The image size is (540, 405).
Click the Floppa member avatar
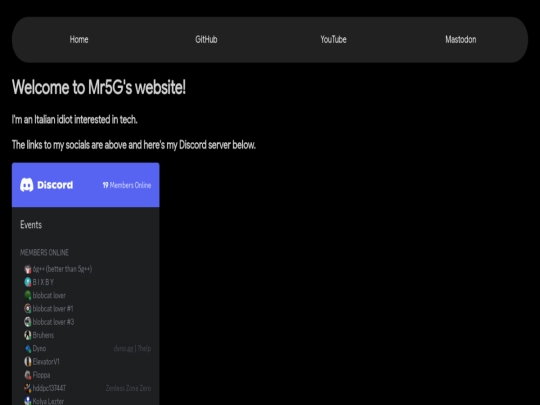pos(28,375)
